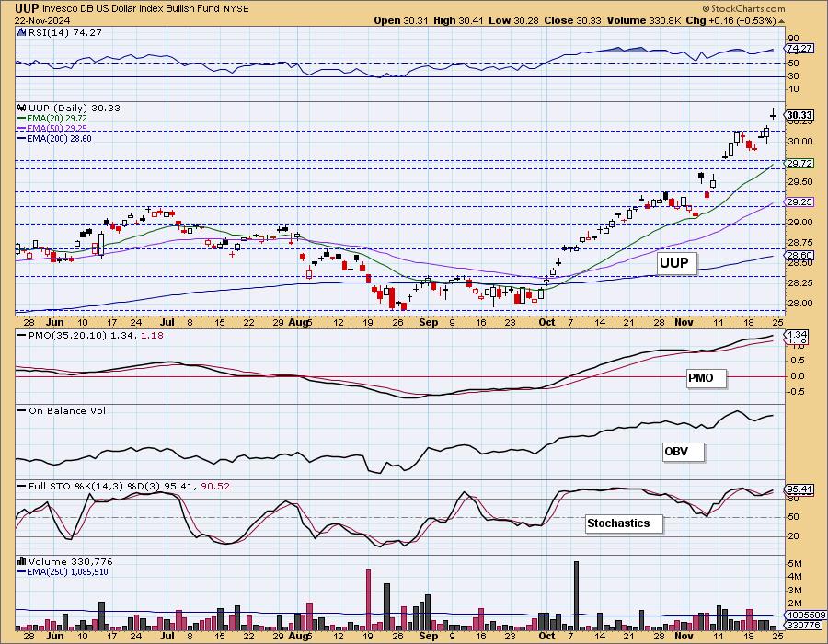Image resolution: width=828 pixels, height=644 pixels.
Task: Click the Close 30.33 header value
Action: (x=573, y=20)
